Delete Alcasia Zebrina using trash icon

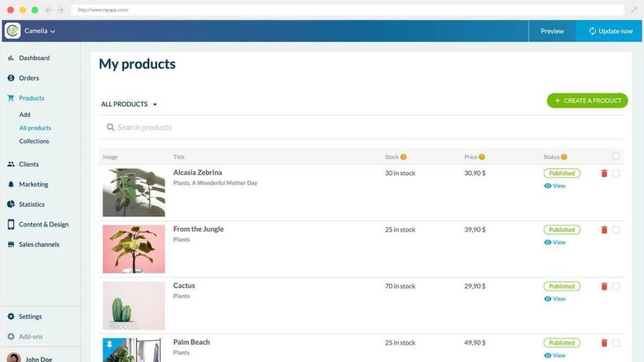(x=604, y=173)
